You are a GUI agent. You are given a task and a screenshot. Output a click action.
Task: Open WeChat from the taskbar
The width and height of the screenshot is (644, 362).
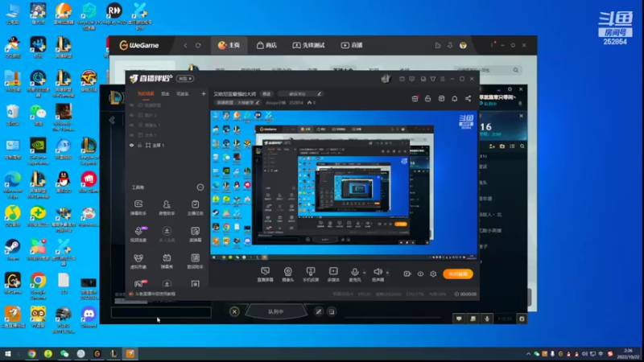tap(64, 354)
